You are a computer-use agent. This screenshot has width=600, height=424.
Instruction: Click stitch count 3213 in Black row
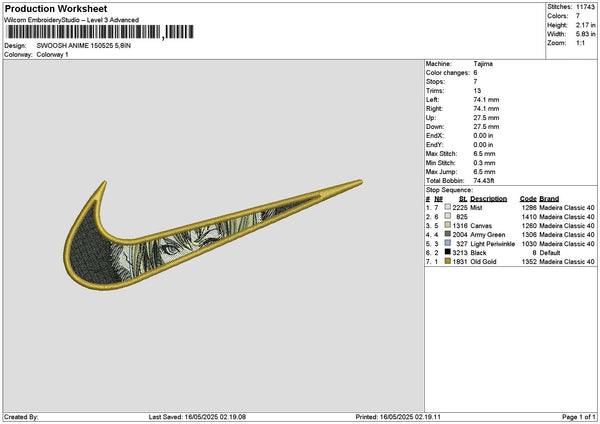[x=460, y=253]
